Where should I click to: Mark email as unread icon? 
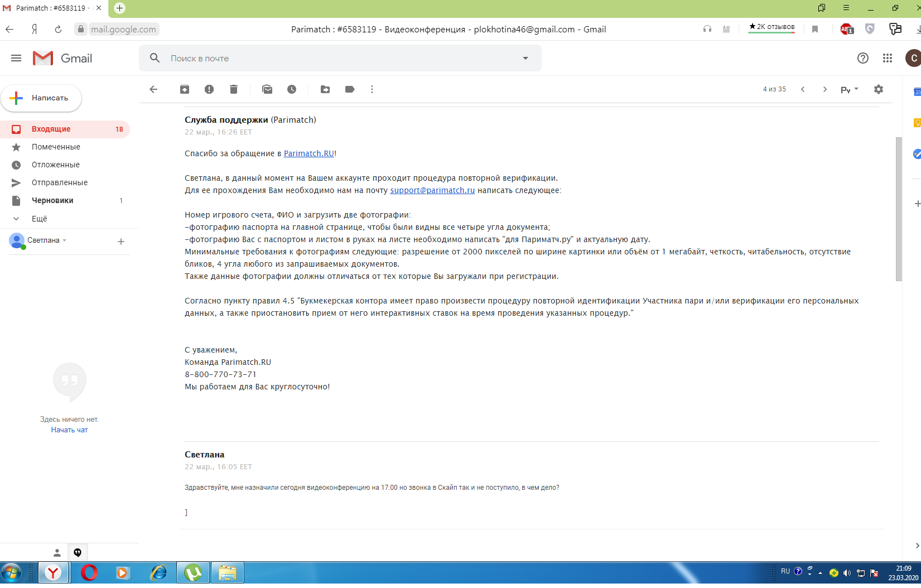[x=267, y=89]
